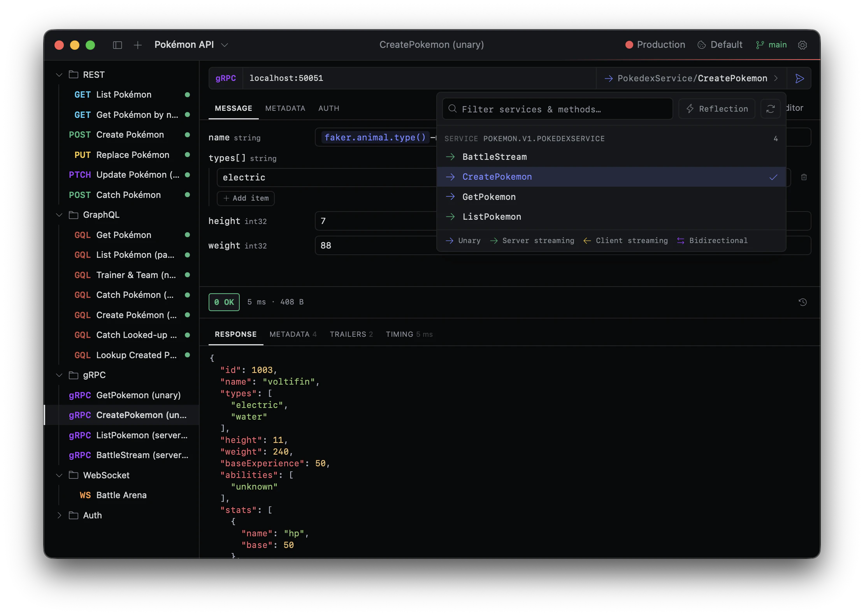Click the Filter services & methods field
This screenshot has height=616, width=864.
tap(558, 109)
